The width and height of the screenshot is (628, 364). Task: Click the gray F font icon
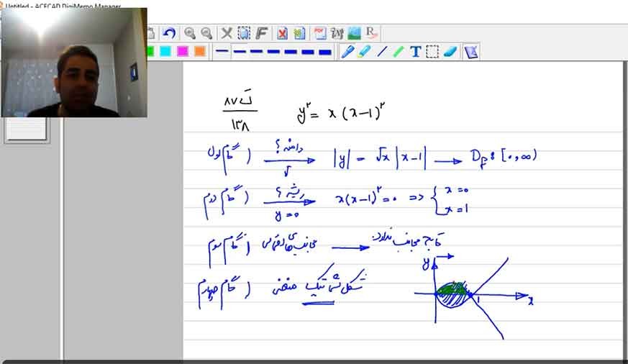pyautogui.click(x=262, y=33)
